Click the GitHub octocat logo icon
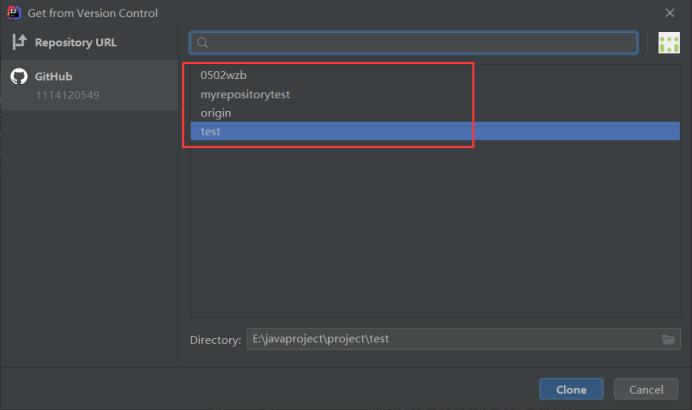Viewport: 692px width, 410px height. [x=19, y=76]
